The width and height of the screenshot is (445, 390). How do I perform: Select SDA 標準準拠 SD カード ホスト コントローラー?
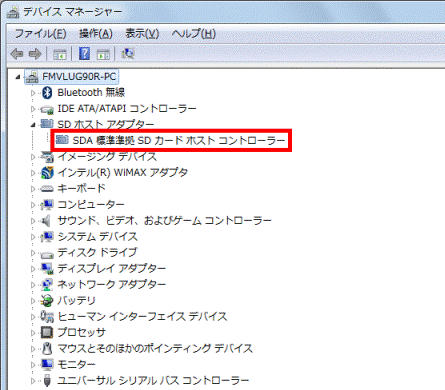point(179,140)
